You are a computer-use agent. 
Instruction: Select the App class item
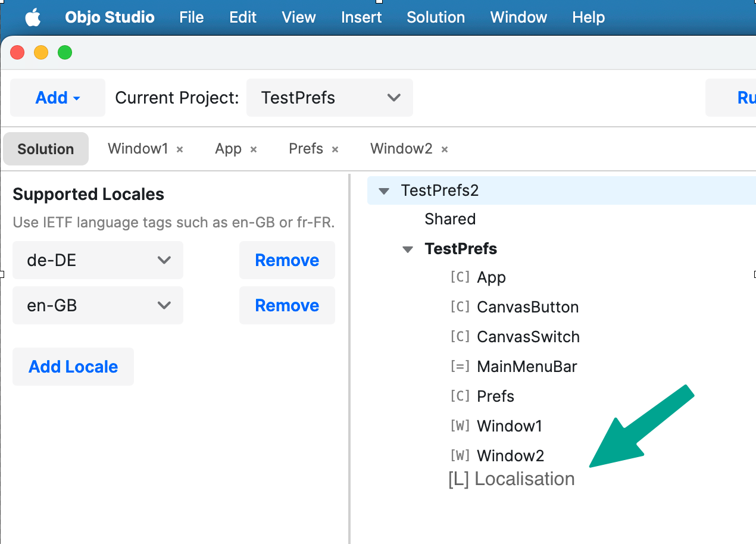(x=491, y=278)
